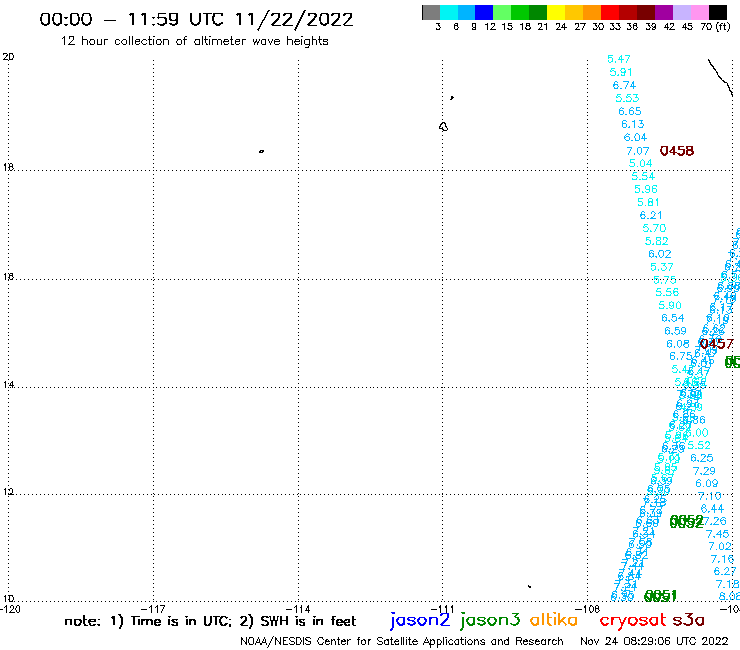
Task: Click the wave height value 6.25
Action: 702,458
